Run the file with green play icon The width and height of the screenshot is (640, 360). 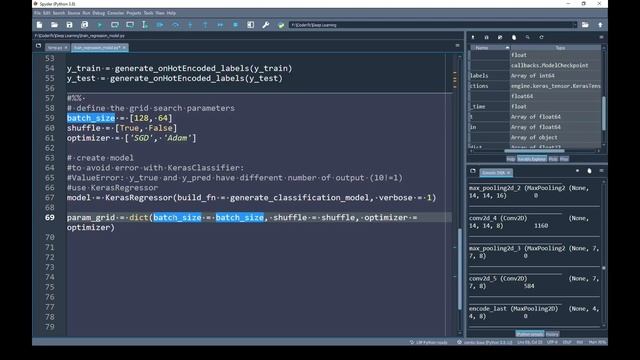(x=100, y=25)
